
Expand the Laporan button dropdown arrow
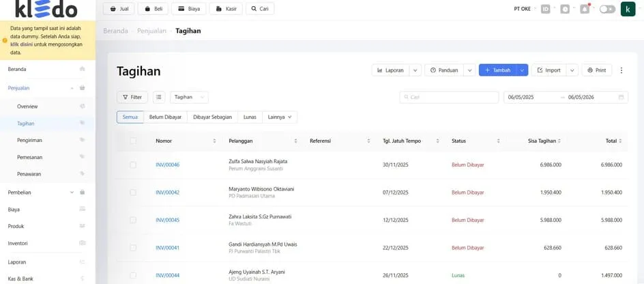(415, 70)
